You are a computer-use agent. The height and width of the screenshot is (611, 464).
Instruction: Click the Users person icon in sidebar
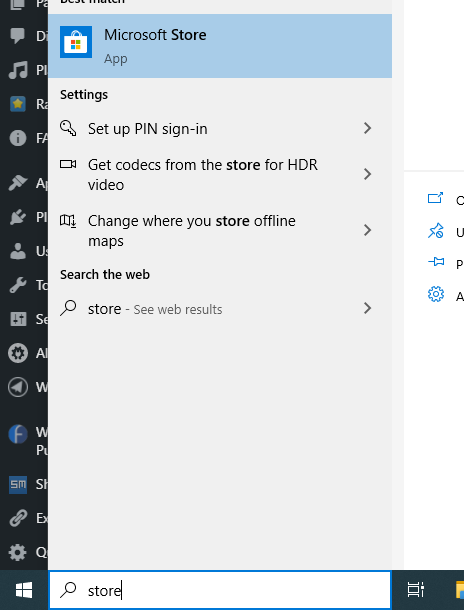(18, 251)
